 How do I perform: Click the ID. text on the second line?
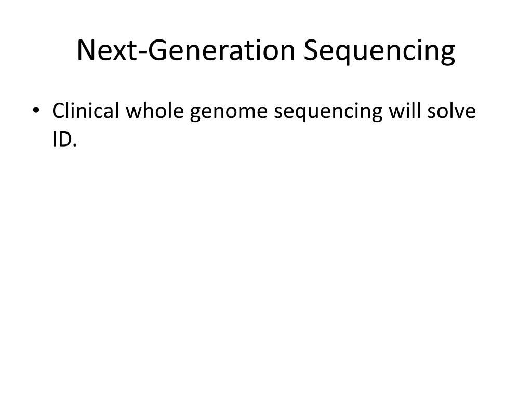(x=64, y=139)
